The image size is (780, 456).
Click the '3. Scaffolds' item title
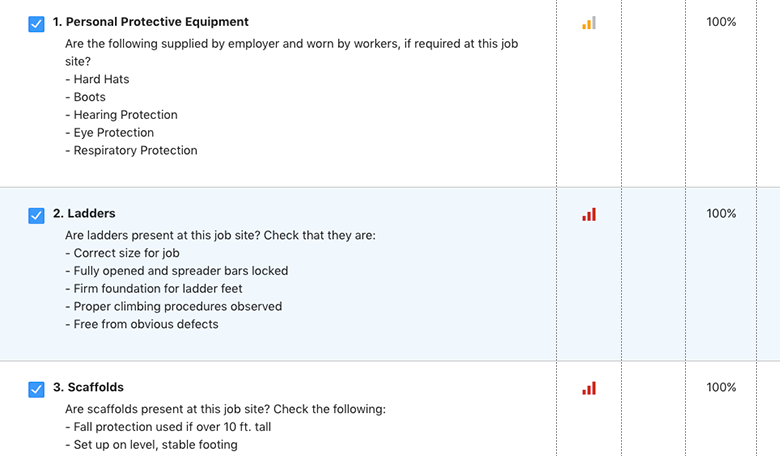[x=89, y=388]
